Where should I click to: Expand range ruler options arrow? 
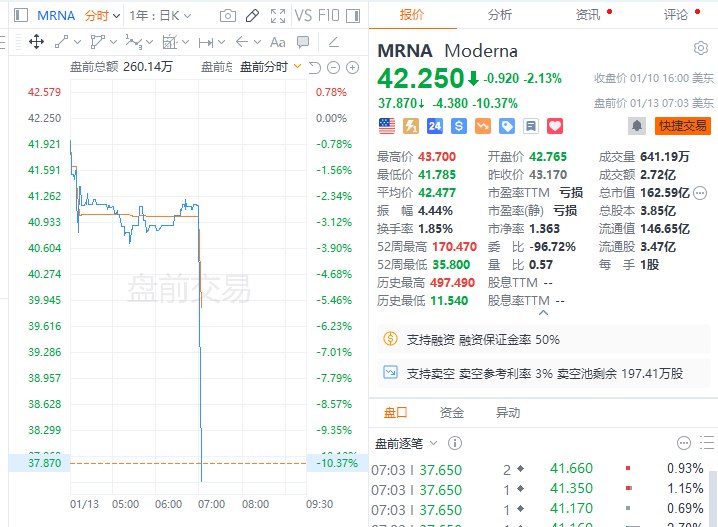(x=222, y=42)
